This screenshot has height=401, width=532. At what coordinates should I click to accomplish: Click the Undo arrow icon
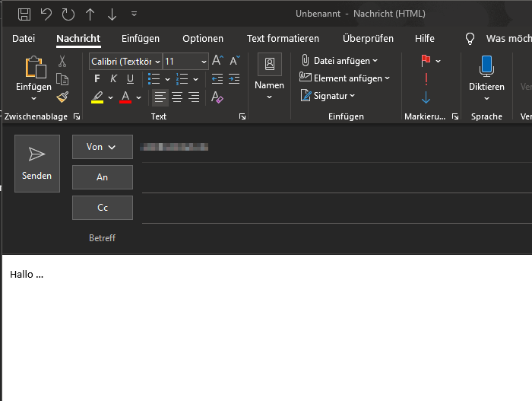click(x=46, y=14)
